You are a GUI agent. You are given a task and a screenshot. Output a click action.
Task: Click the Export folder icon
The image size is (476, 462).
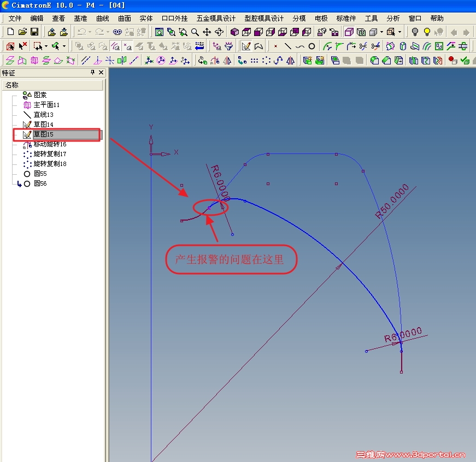click(51, 32)
